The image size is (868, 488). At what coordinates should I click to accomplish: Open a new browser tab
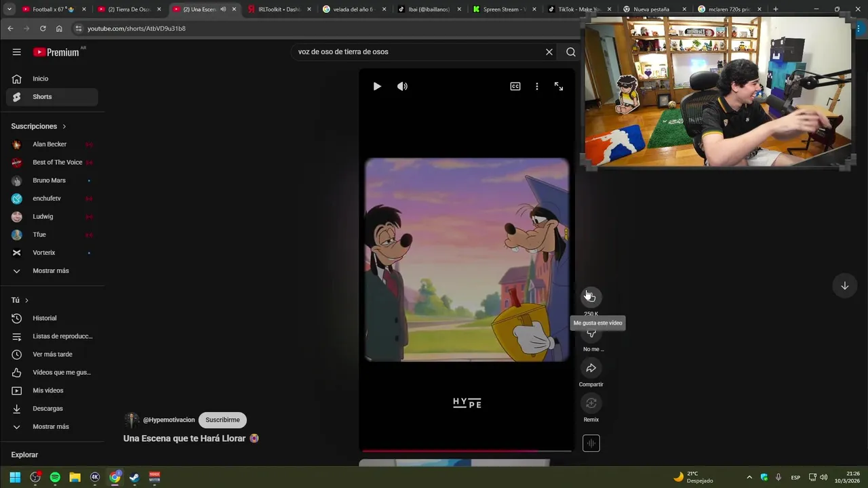[775, 9]
